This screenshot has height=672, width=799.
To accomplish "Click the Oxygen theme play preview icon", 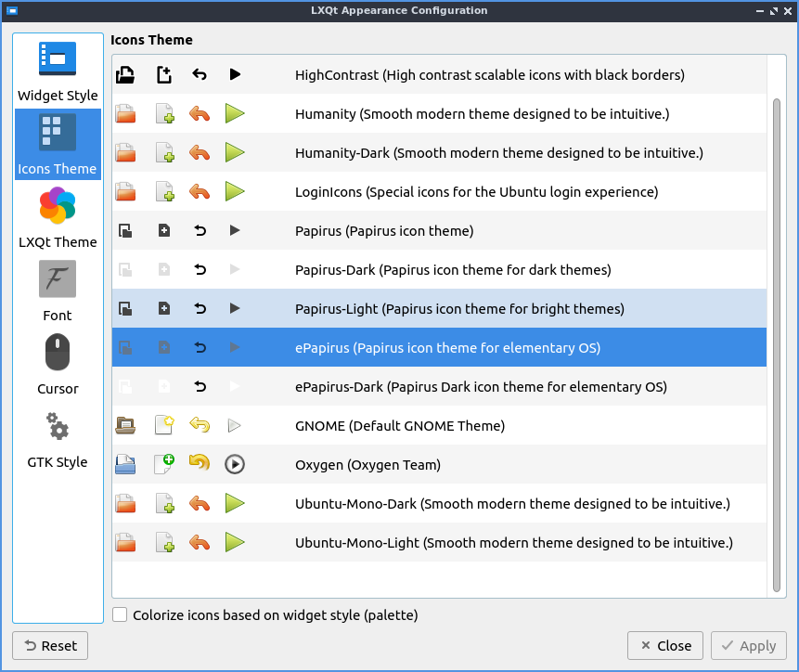I will 235,464.
